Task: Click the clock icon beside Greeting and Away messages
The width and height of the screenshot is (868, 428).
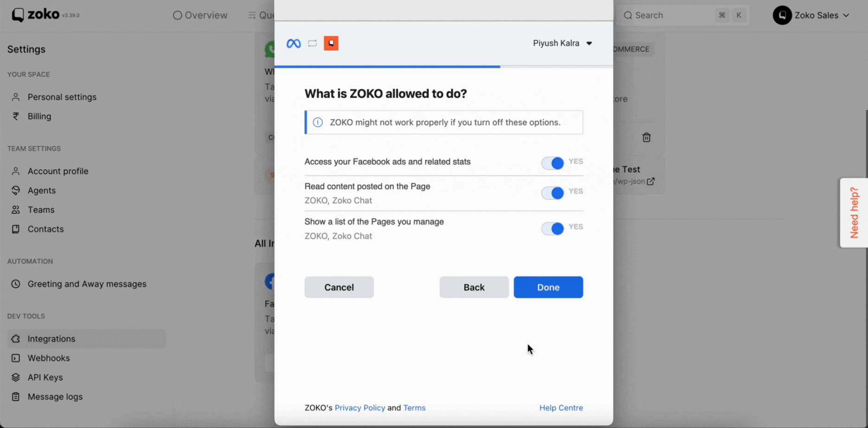Action: click(x=16, y=284)
